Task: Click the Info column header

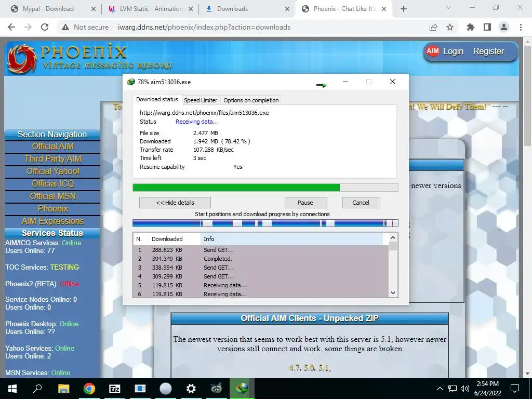Action: (x=292, y=239)
